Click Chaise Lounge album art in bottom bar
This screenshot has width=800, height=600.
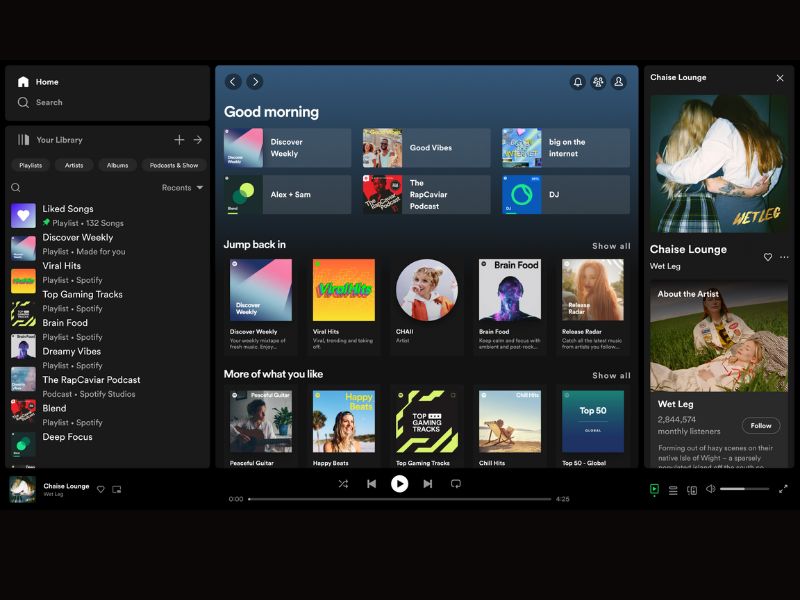tap(23, 489)
